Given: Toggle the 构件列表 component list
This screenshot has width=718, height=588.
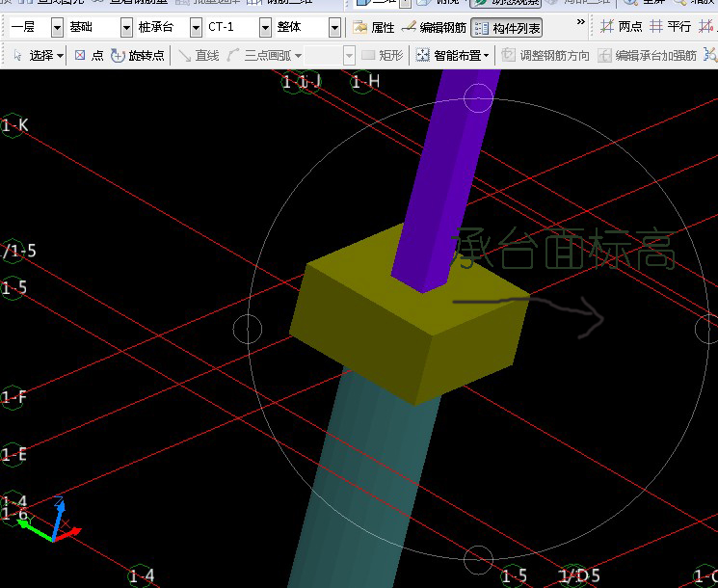Looking at the screenshot, I should click(x=506, y=28).
